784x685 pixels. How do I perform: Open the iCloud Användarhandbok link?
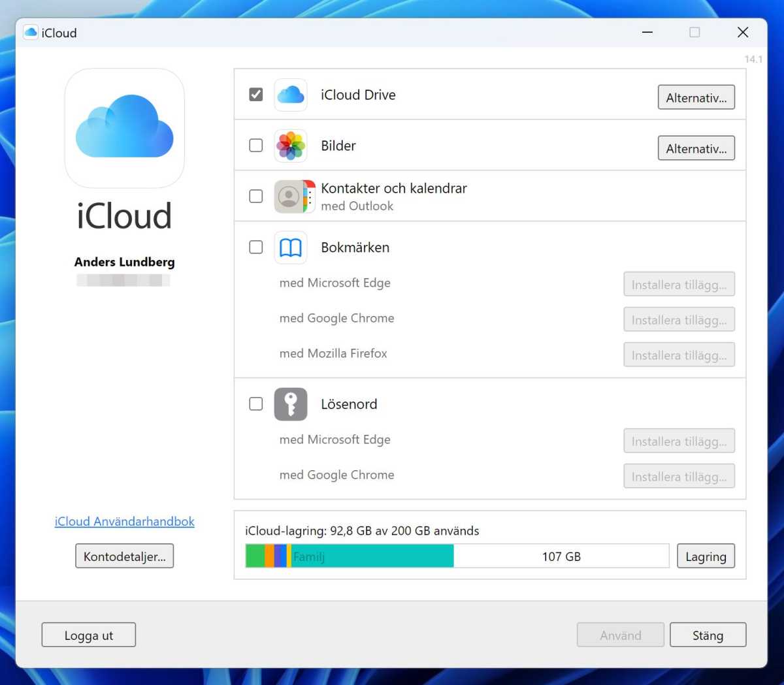tap(125, 522)
